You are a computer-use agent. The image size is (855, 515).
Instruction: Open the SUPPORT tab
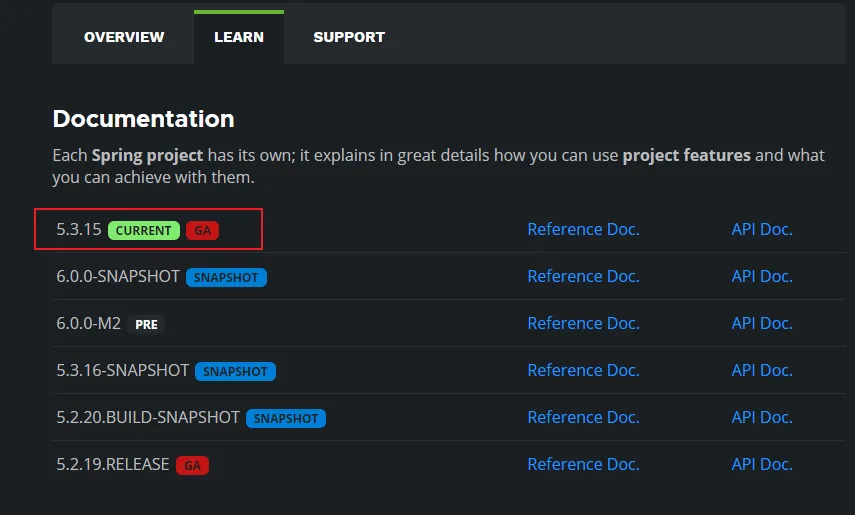pyautogui.click(x=349, y=37)
